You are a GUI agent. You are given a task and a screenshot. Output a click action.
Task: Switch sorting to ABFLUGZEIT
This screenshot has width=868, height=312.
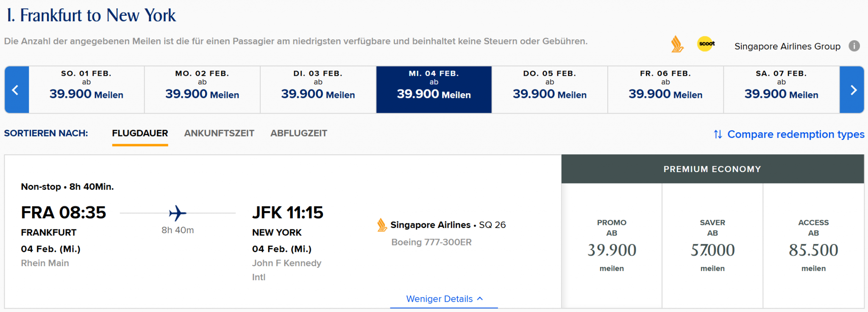(299, 133)
